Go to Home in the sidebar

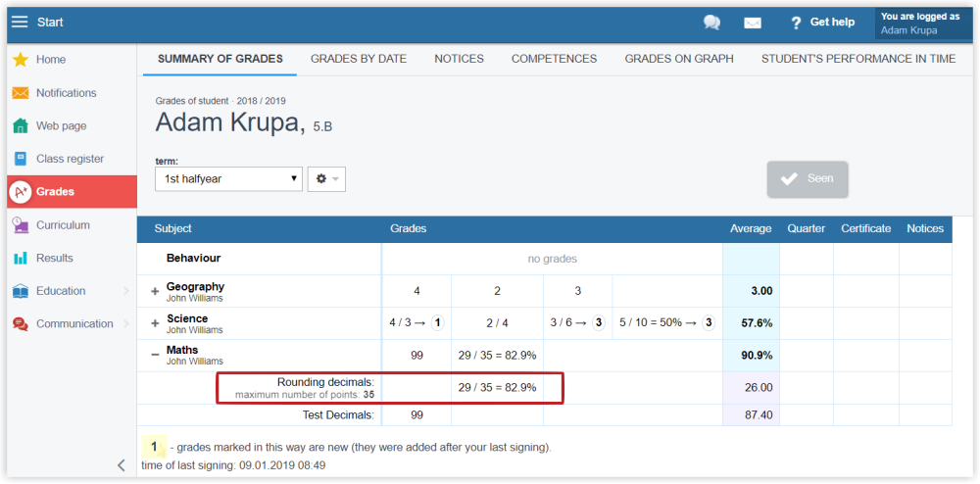[50, 60]
